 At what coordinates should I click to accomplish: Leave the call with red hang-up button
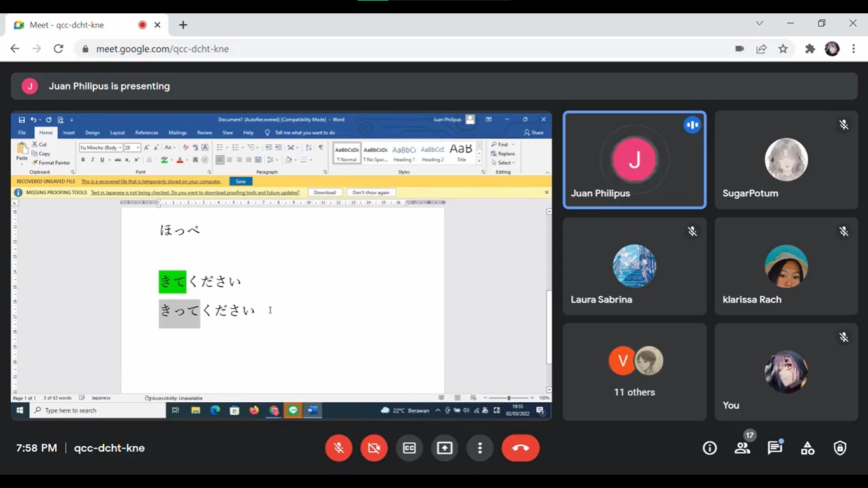[x=520, y=448]
